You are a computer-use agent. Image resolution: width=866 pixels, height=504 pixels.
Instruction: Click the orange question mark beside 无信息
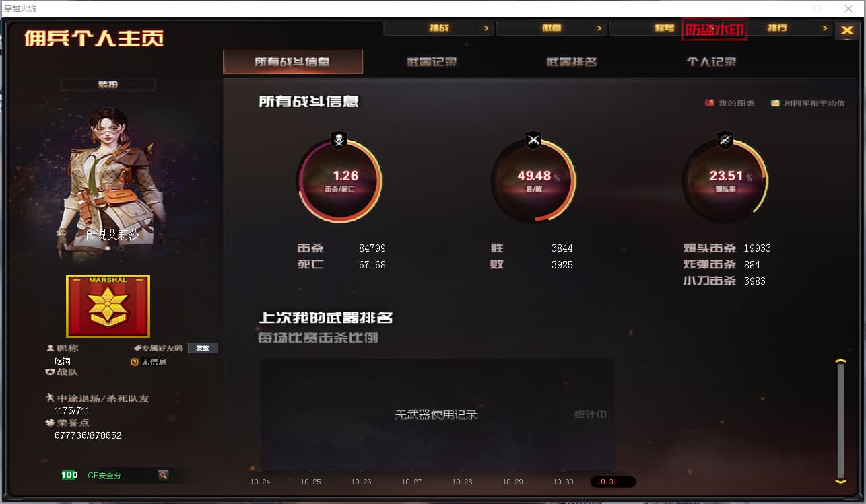tap(135, 362)
